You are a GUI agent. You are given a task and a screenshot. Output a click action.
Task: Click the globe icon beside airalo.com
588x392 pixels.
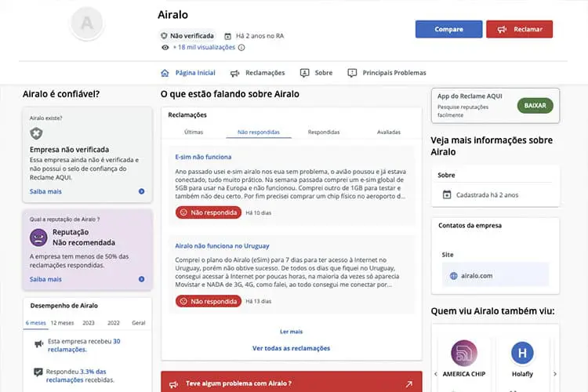(453, 276)
